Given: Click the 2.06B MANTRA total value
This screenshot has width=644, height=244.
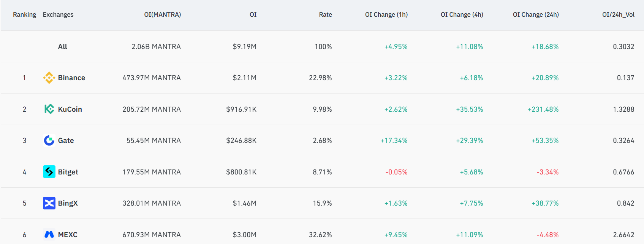Looking at the screenshot, I should [x=156, y=46].
